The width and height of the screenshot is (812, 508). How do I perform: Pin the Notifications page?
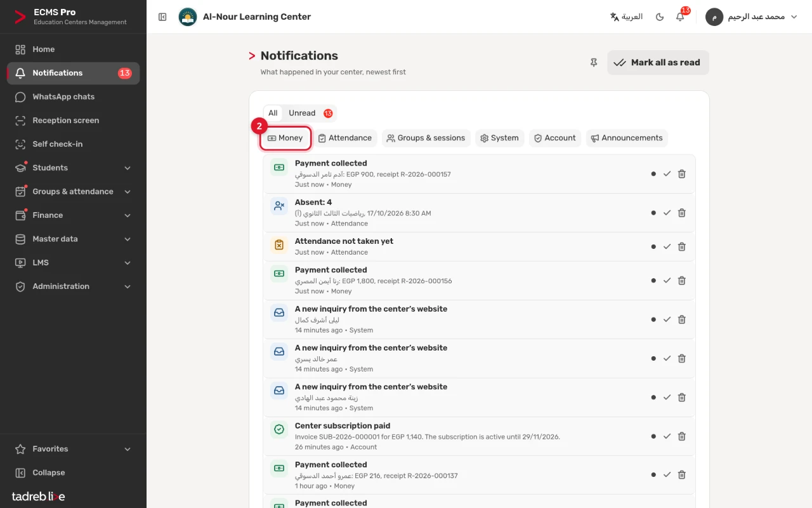(x=594, y=63)
